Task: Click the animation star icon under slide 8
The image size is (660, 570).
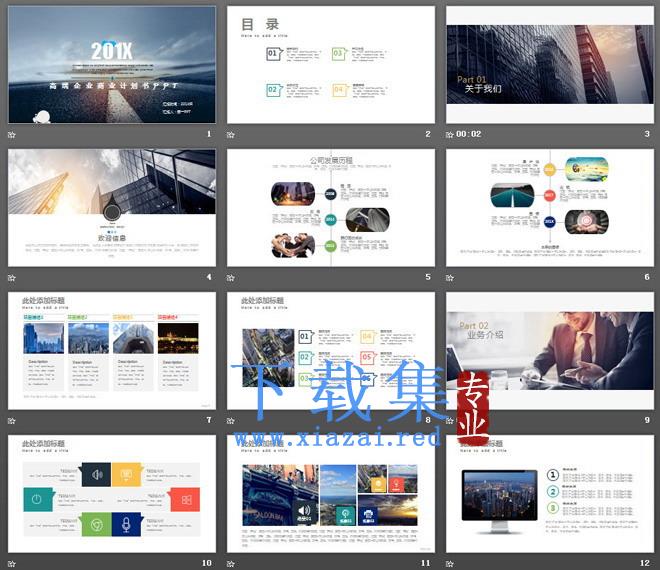Action: (x=231, y=421)
